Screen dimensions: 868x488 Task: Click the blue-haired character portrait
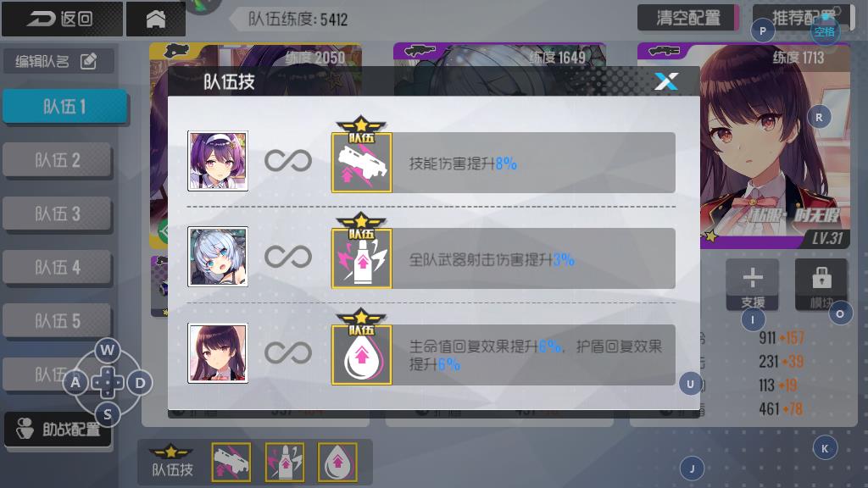218,257
